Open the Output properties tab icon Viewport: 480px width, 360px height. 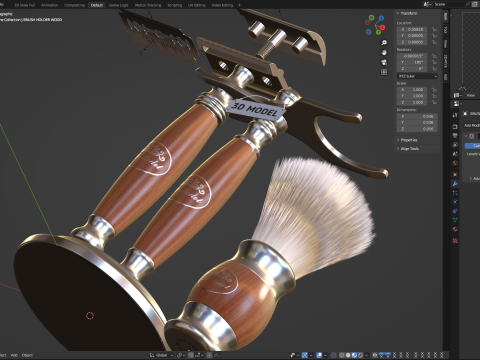[x=455, y=136]
